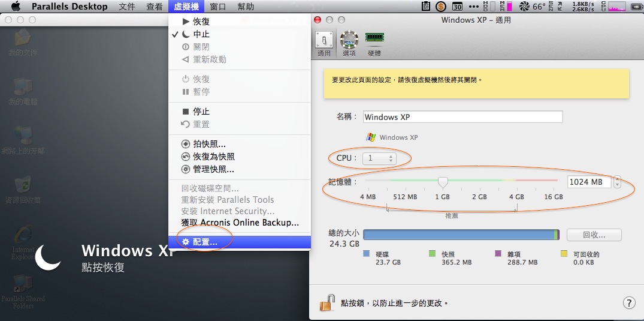644x321 pixels.
Task: Click the 1024 MB memory input field
Action: coord(589,181)
